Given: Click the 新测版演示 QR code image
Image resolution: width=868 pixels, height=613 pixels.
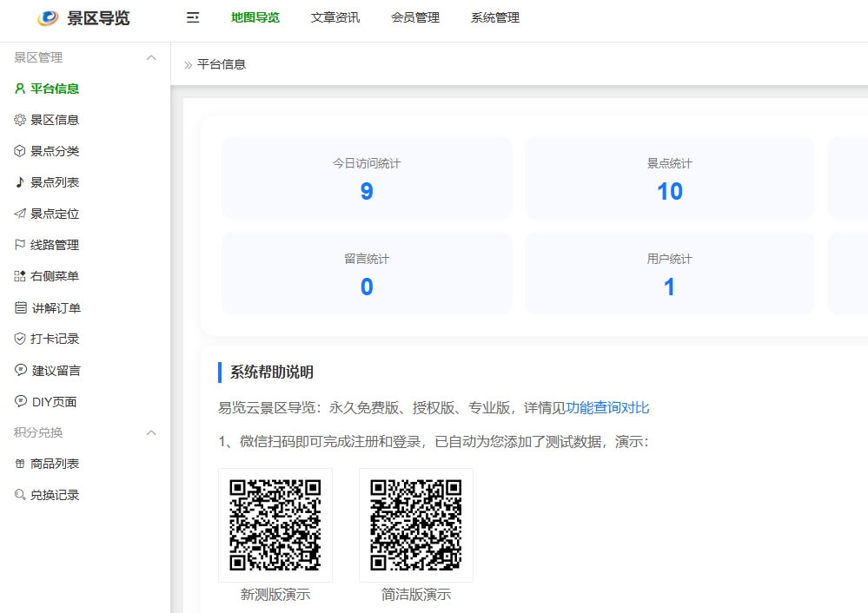Looking at the screenshot, I should [x=275, y=525].
